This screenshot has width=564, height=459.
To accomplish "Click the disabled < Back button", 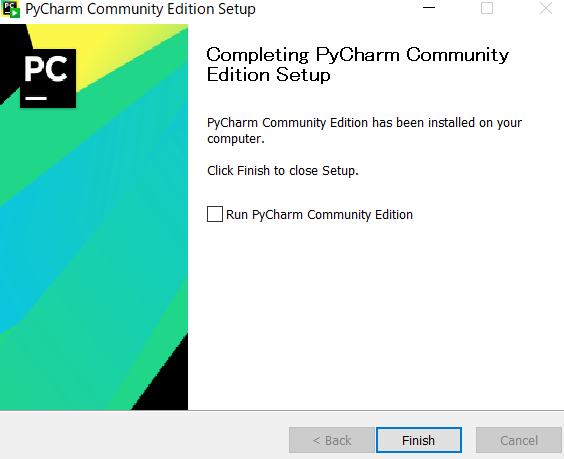I will pyautogui.click(x=332, y=440).
